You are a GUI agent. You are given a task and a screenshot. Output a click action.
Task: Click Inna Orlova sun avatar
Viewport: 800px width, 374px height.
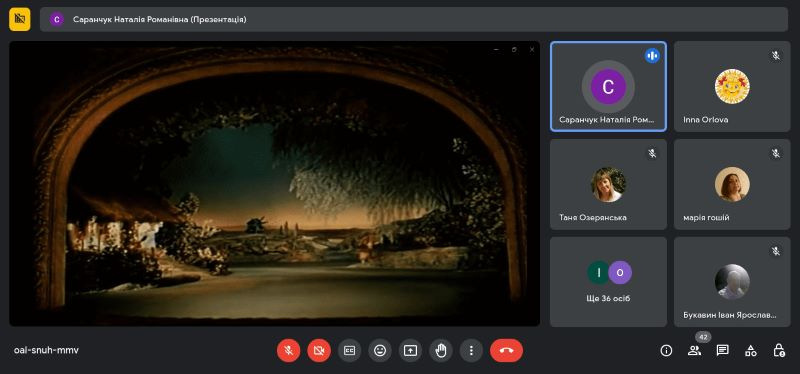tap(732, 86)
